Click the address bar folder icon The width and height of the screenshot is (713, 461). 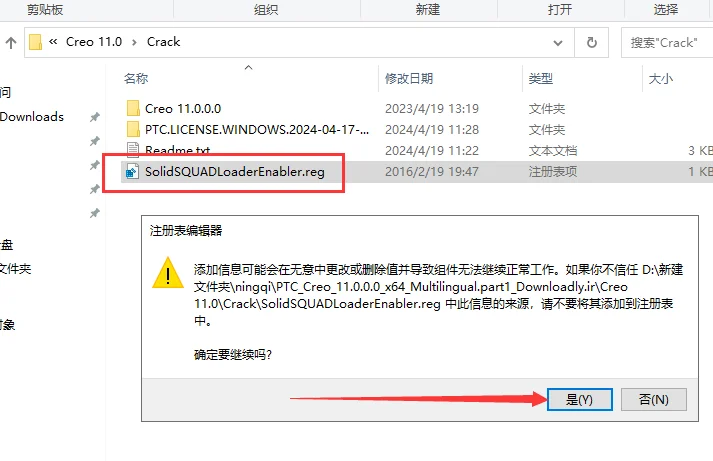click(35, 42)
